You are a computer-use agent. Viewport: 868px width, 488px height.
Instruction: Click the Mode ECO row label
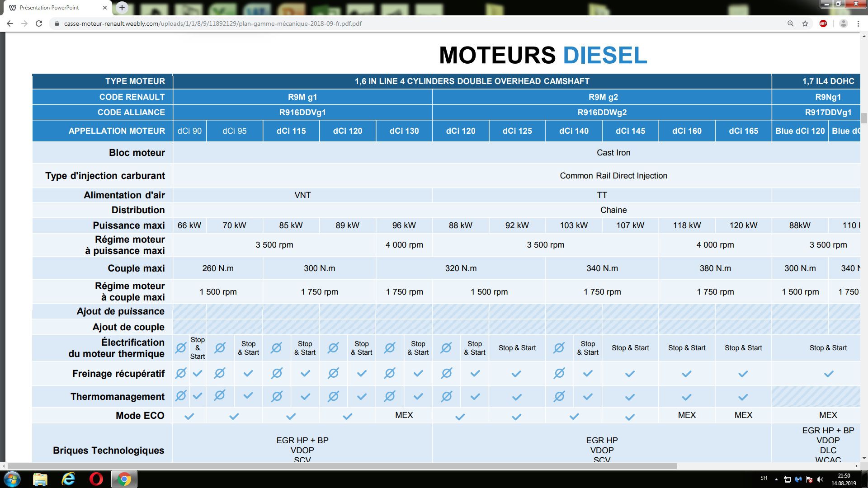(140, 416)
